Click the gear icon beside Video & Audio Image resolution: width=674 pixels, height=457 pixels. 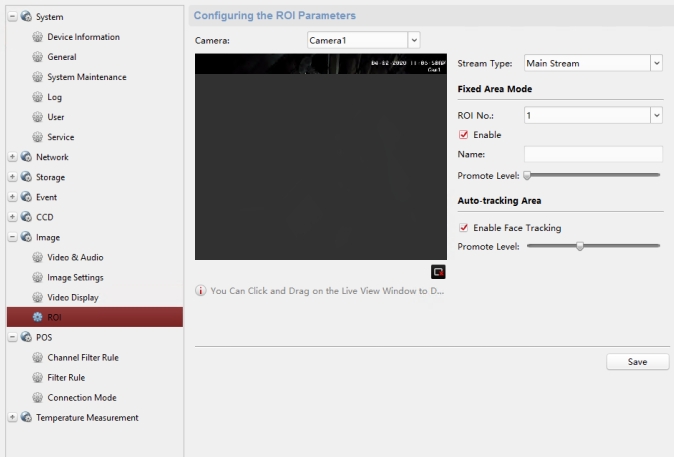click(x=40, y=258)
